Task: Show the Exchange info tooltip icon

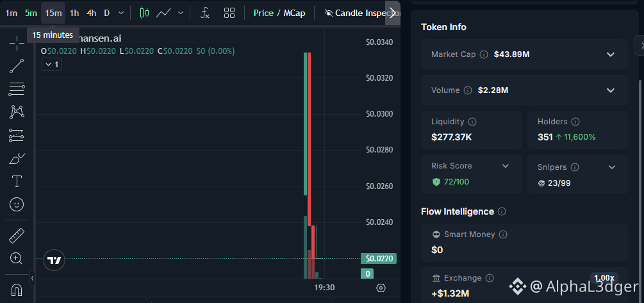Action: [x=489, y=278]
